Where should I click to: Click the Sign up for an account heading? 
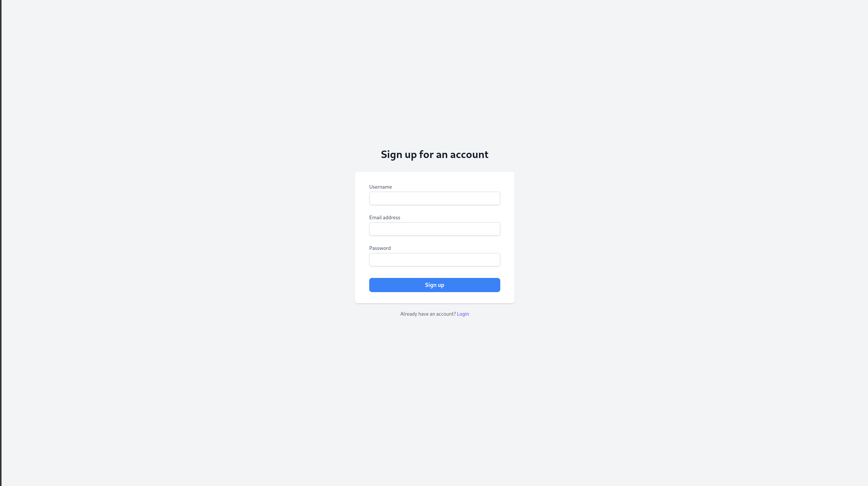pyautogui.click(x=435, y=154)
